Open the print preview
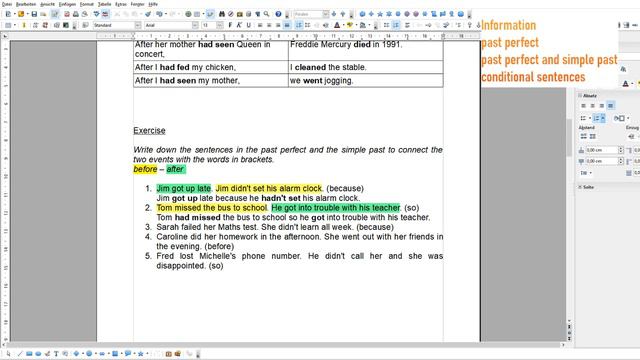Screen dimensions: 640x360 click(x=84, y=14)
